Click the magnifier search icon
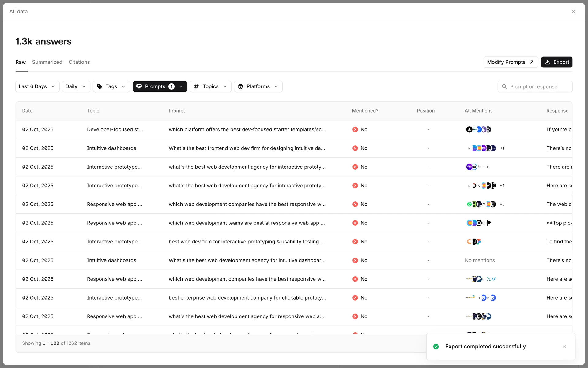 tap(504, 87)
